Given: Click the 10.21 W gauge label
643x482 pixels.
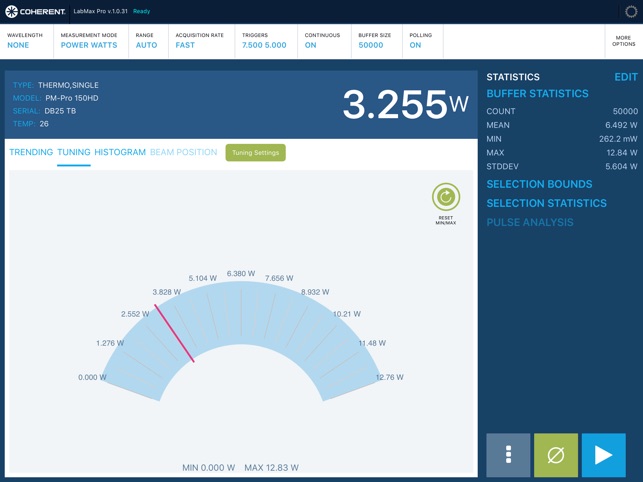Looking at the screenshot, I should (347, 314).
